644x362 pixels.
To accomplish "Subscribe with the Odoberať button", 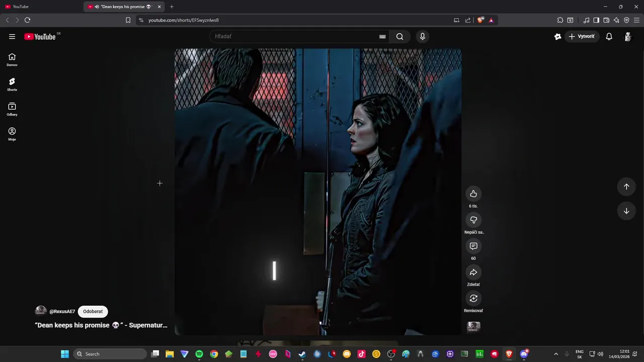I will (x=93, y=311).
